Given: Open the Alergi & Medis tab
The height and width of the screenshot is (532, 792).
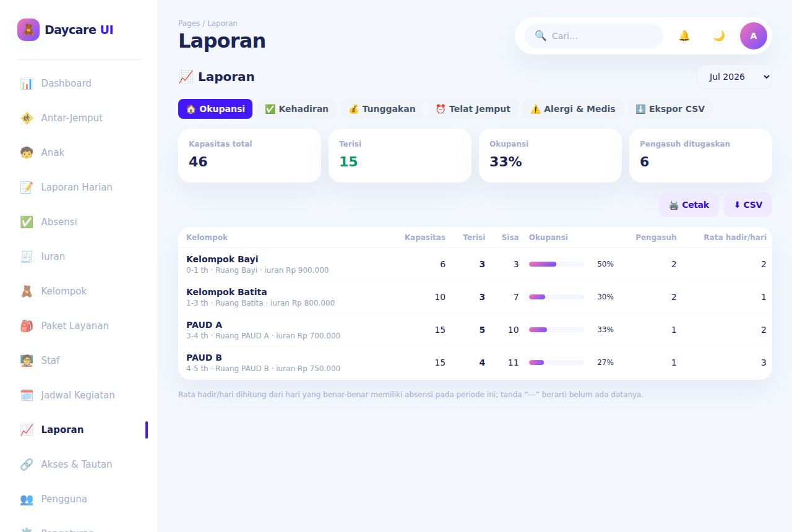Looking at the screenshot, I should tap(573, 109).
